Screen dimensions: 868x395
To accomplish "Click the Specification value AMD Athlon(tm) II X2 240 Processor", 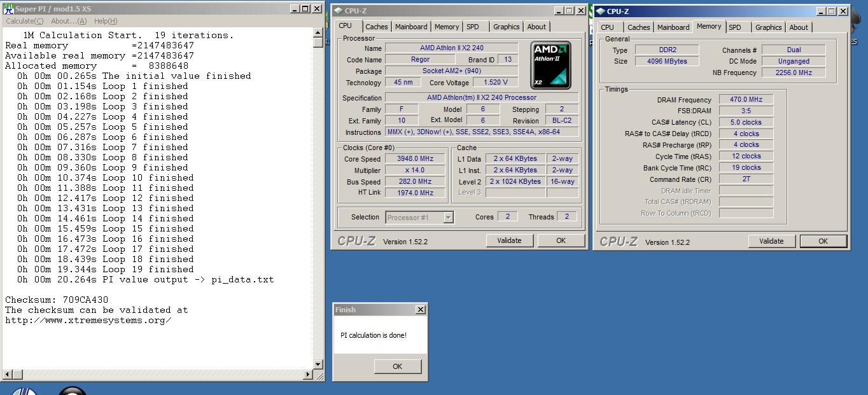I will pyautogui.click(x=482, y=97).
